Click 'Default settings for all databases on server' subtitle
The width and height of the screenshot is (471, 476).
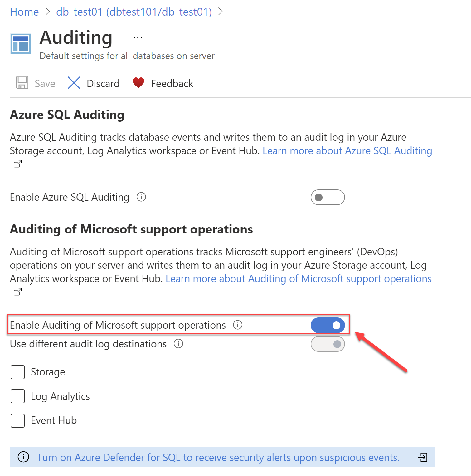127,56
